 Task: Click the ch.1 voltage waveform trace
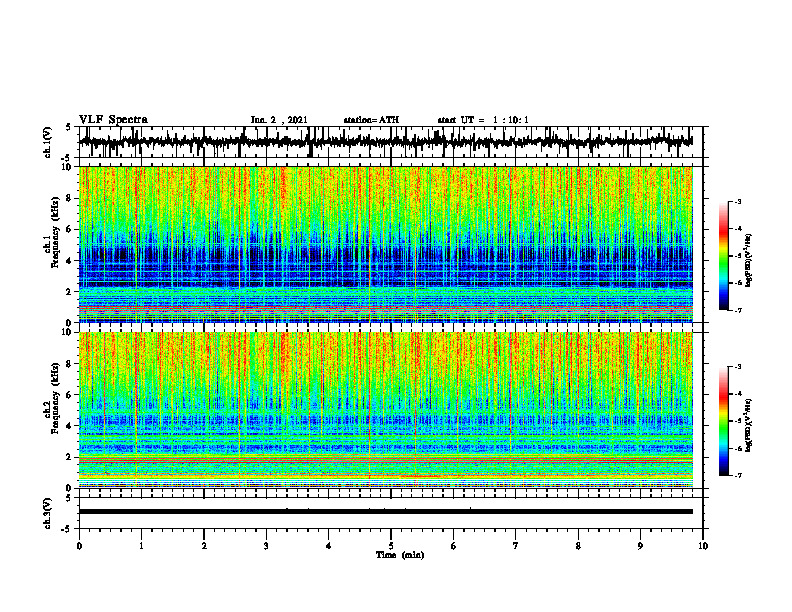pos(385,142)
